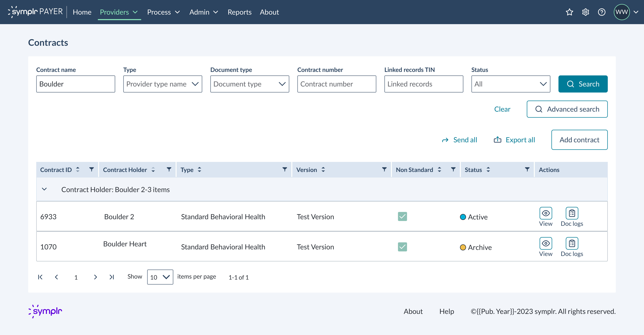Image resolution: width=644 pixels, height=335 pixels.
Task: Open the Process menu
Action: click(x=164, y=12)
